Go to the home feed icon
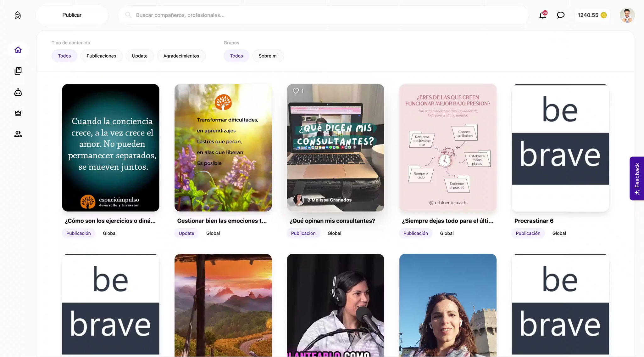644x357 pixels. 18,50
